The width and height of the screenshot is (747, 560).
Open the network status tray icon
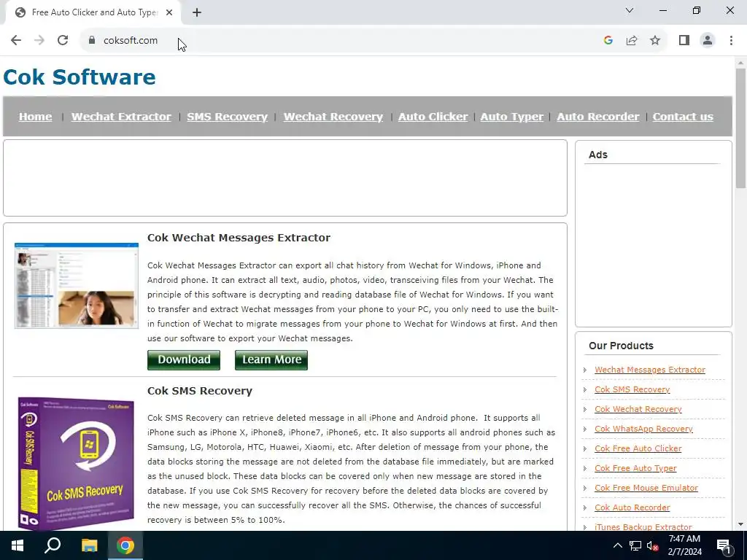[635, 545]
